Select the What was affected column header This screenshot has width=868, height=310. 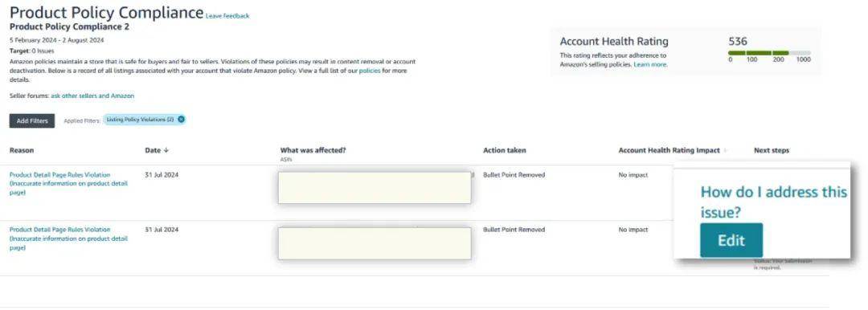[x=313, y=150]
